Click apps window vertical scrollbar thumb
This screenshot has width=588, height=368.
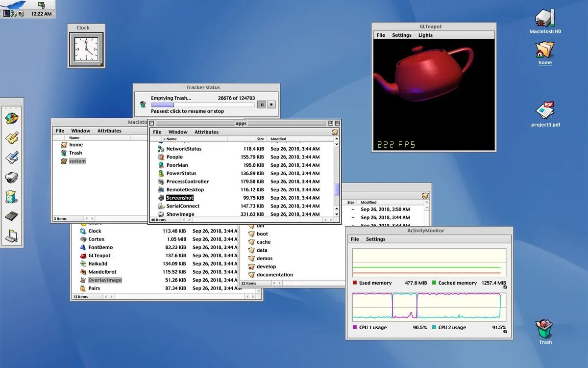[x=336, y=189]
